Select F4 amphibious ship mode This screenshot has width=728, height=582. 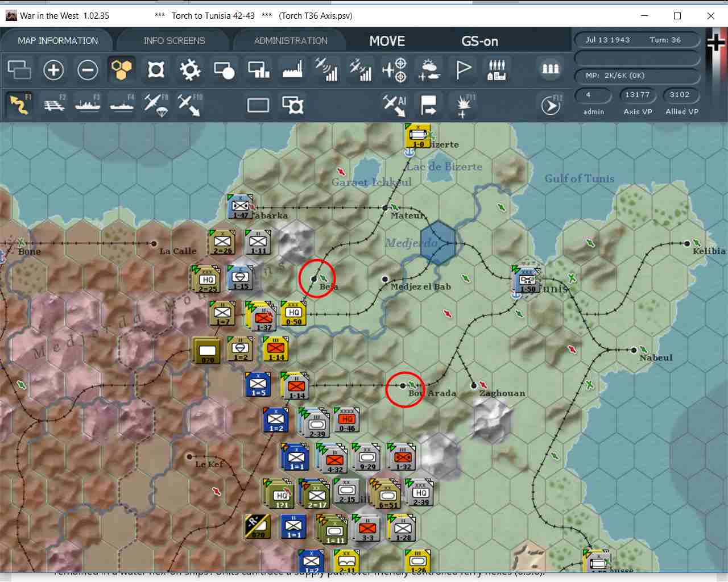coord(122,105)
